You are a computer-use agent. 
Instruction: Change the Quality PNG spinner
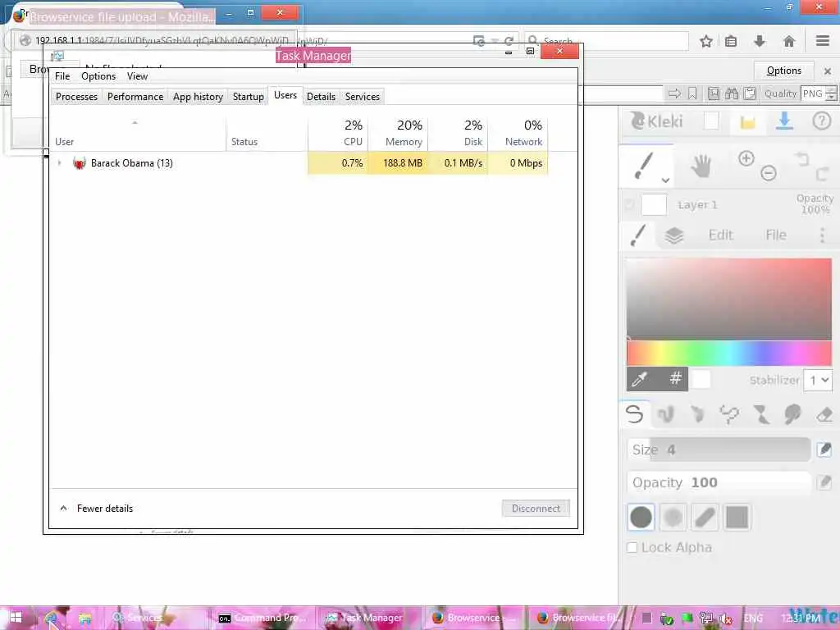click(831, 94)
